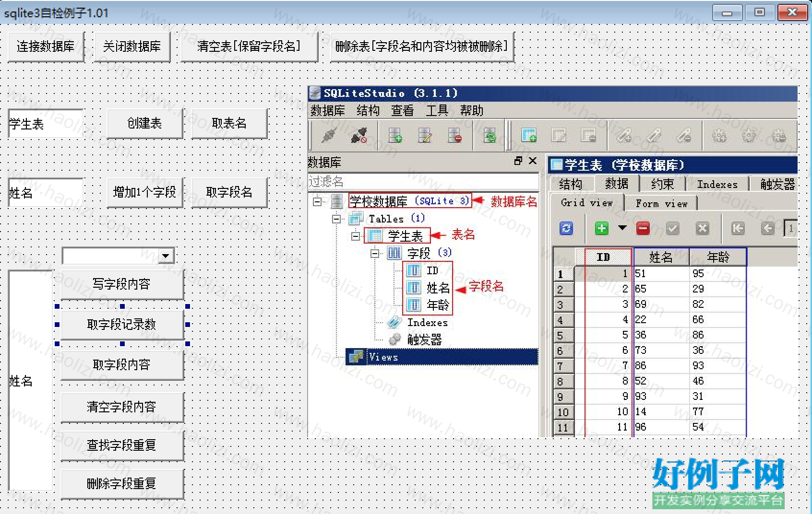812x514 pixels.
Task: Float the 数据库 side panel
Action: pyautogui.click(x=518, y=161)
